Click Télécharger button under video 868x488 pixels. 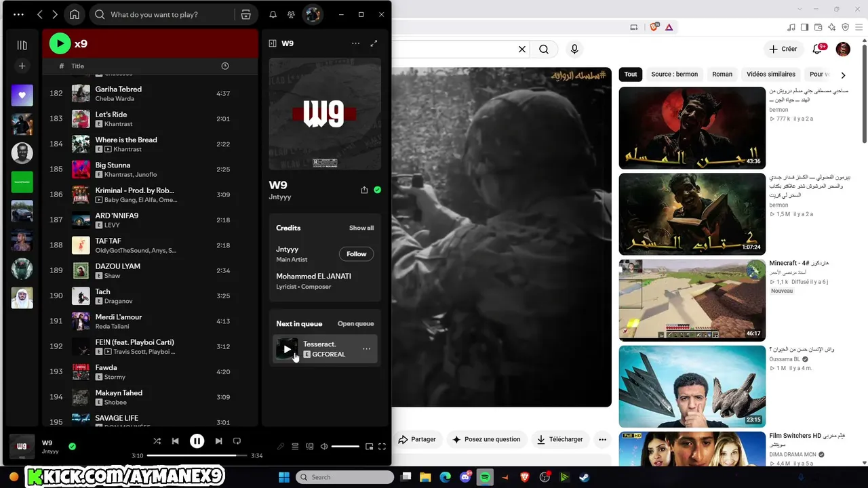coord(559,439)
